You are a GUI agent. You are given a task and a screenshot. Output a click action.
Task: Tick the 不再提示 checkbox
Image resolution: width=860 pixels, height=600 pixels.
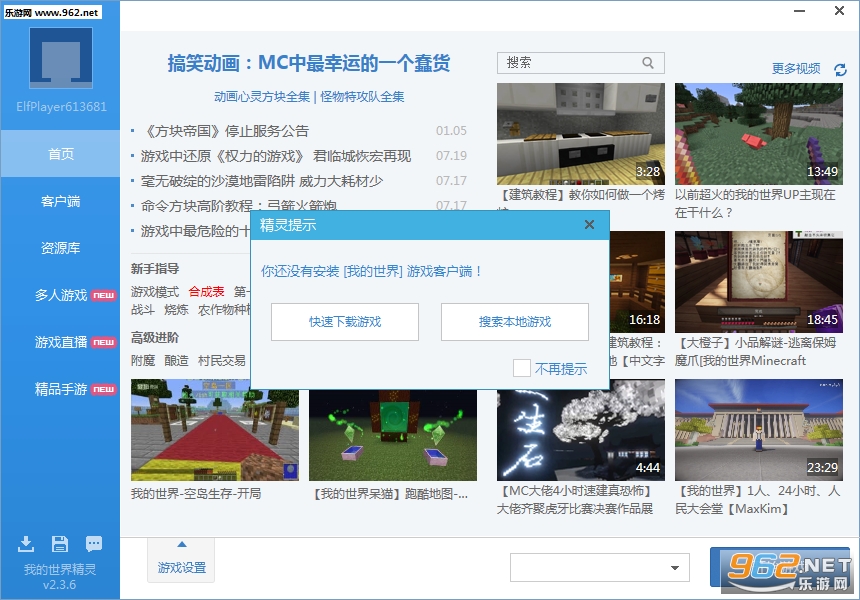click(522, 368)
